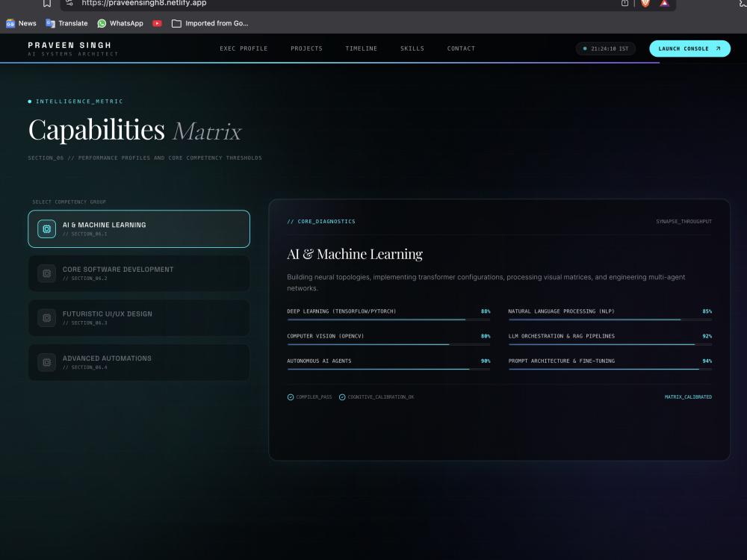Image resolution: width=747 pixels, height=560 pixels.
Task: Click the LLM Orchestration & RAG Pipelines bar
Action: (x=610, y=344)
